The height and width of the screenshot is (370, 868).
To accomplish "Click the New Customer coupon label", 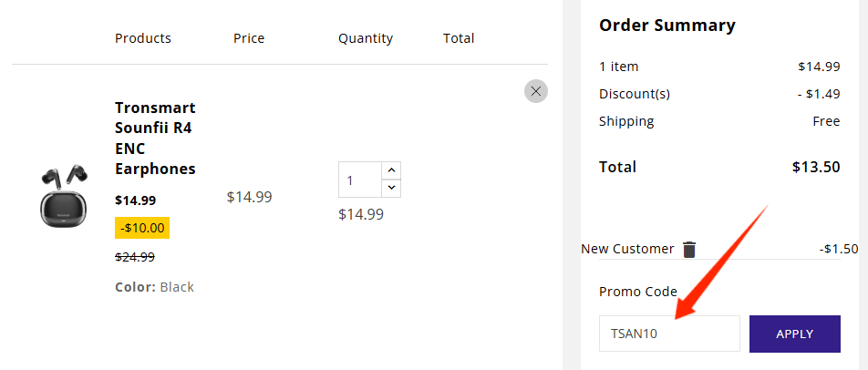I will tap(627, 249).
